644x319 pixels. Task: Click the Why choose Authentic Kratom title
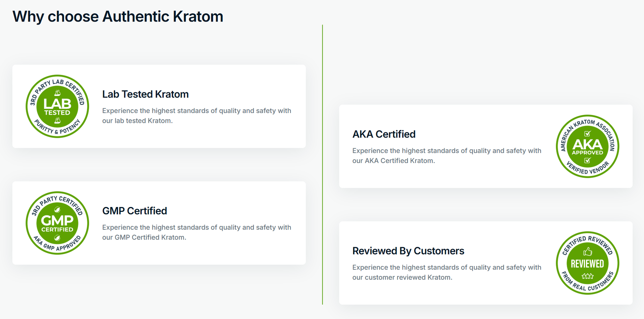pos(118,17)
